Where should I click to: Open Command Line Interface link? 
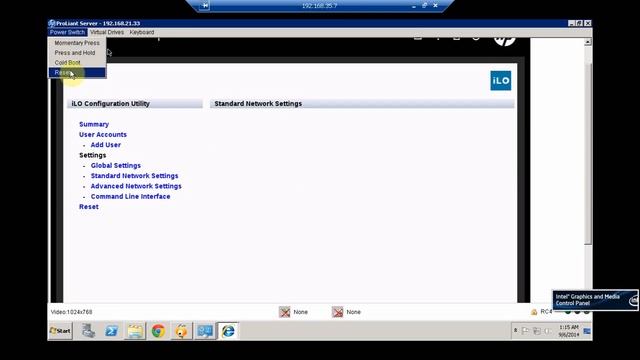(x=130, y=196)
